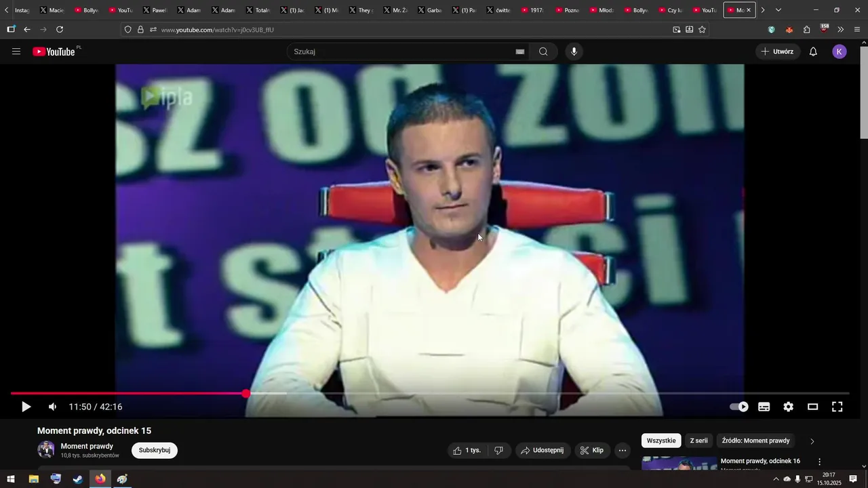
Task: Open the Moment prawdy channel name link
Action: click(87, 446)
